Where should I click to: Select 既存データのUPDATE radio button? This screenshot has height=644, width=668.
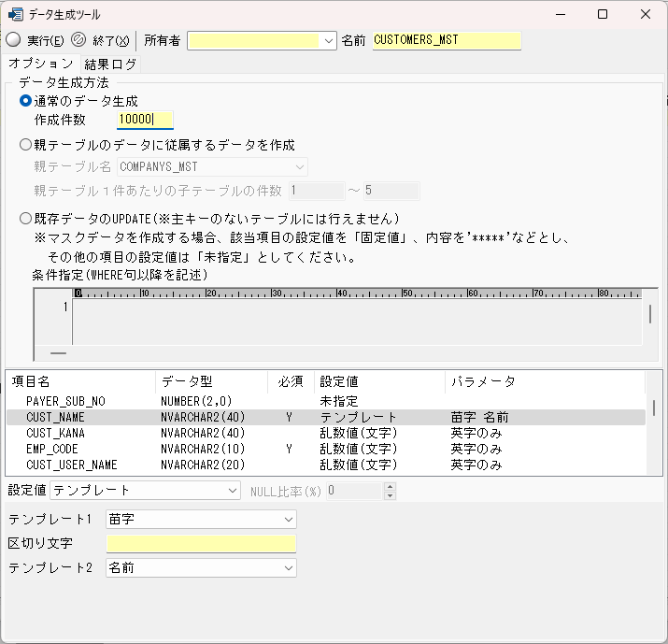(25, 219)
